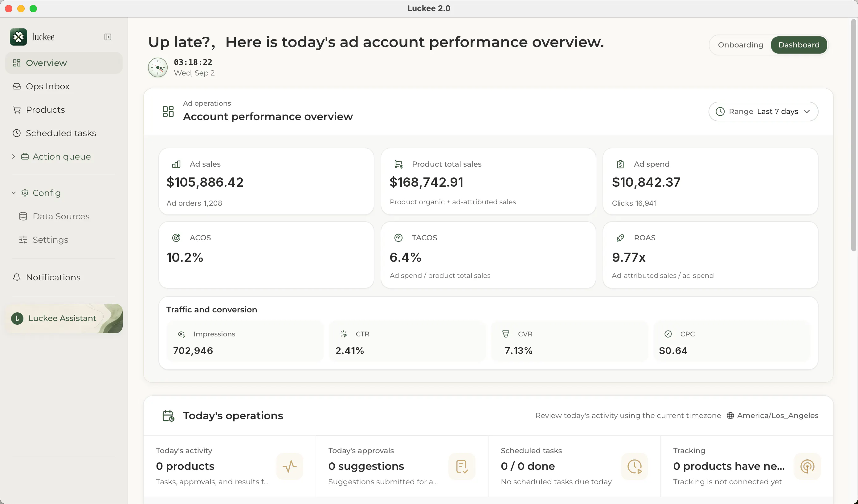
Task: Click the TACOS gauge icon
Action: (x=398, y=238)
